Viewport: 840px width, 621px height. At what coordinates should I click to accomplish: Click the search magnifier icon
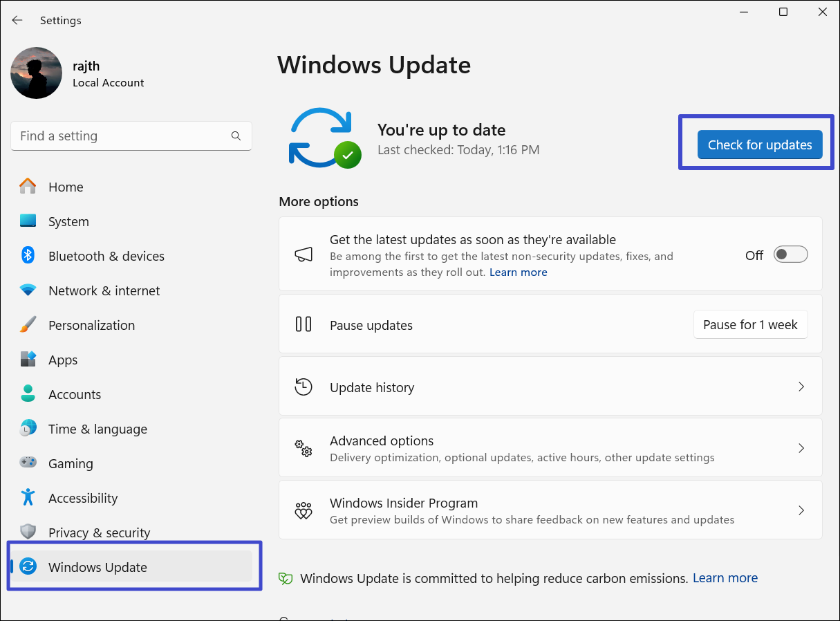coord(236,136)
